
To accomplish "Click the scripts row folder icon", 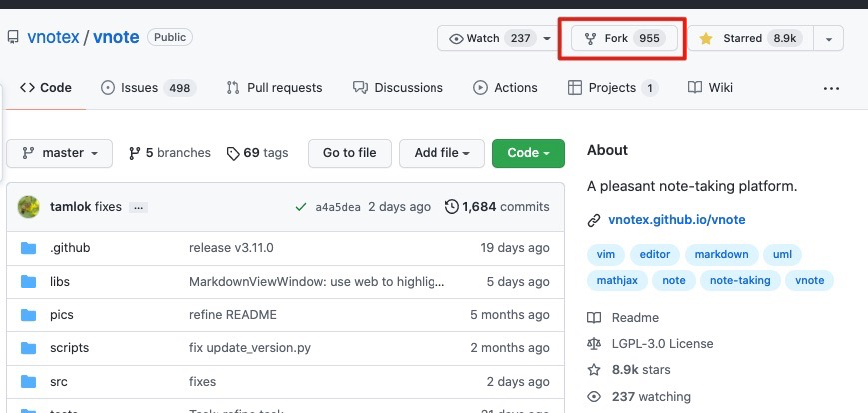I will (28, 348).
